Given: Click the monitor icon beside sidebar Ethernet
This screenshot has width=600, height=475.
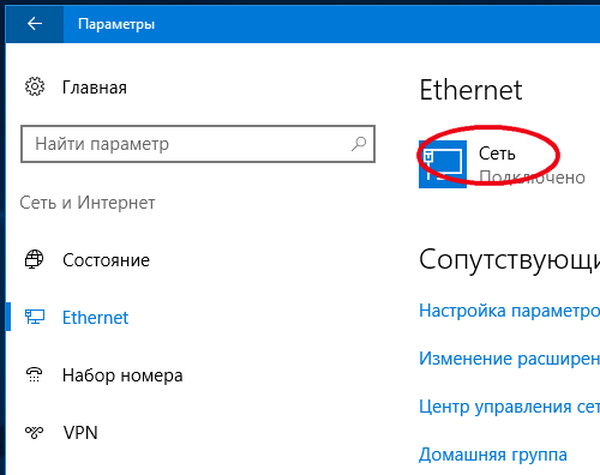Looking at the screenshot, I should tap(36, 318).
